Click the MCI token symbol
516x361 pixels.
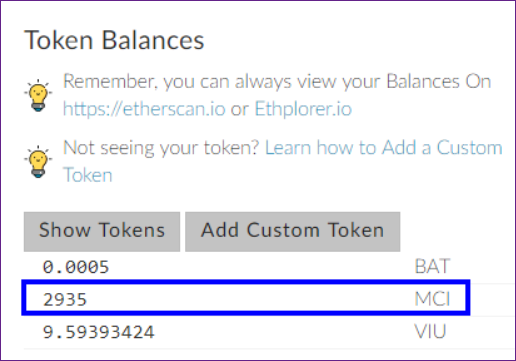click(432, 299)
